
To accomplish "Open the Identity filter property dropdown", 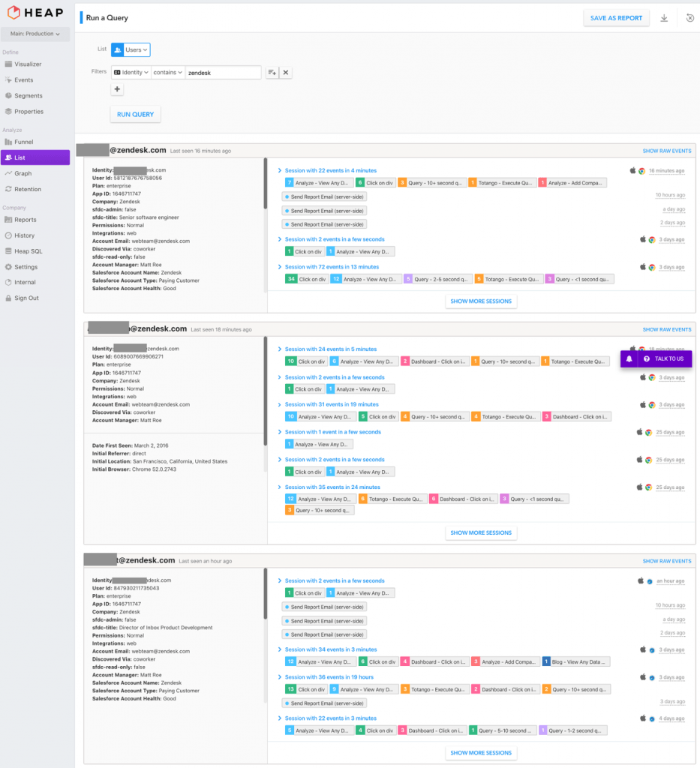I will click(x=131, y=73).
